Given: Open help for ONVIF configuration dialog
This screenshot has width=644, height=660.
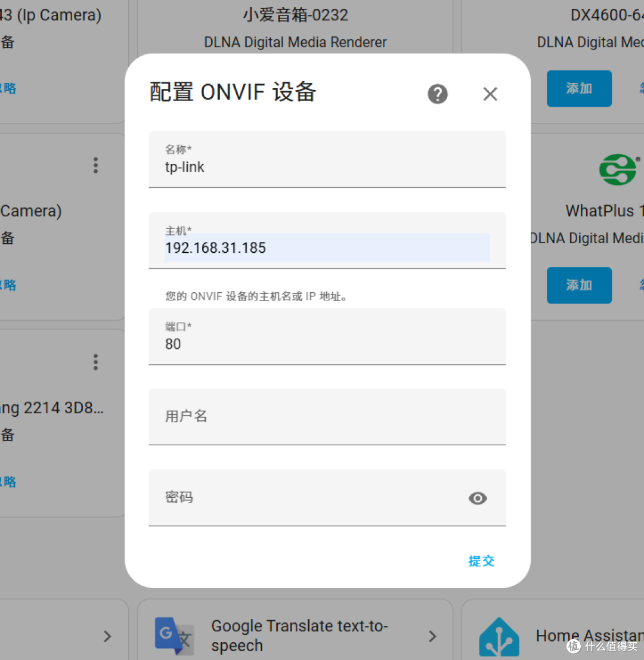Looking at the screenshot, I should 437,94.
